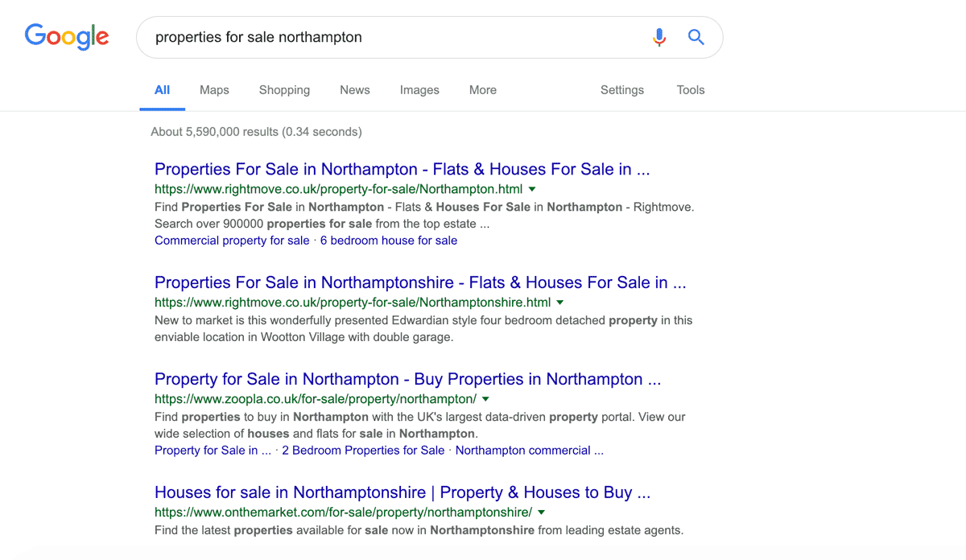Viewport: 966px width, 560px height.
Task: Open search Settings menu
Action: coord(622,90)
